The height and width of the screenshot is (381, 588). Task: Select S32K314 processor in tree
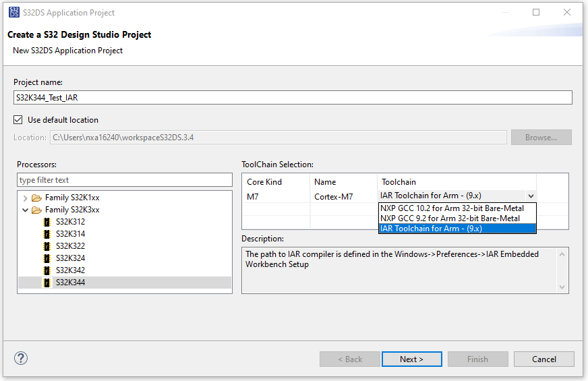pyautogui.click(x=71, y=234)
